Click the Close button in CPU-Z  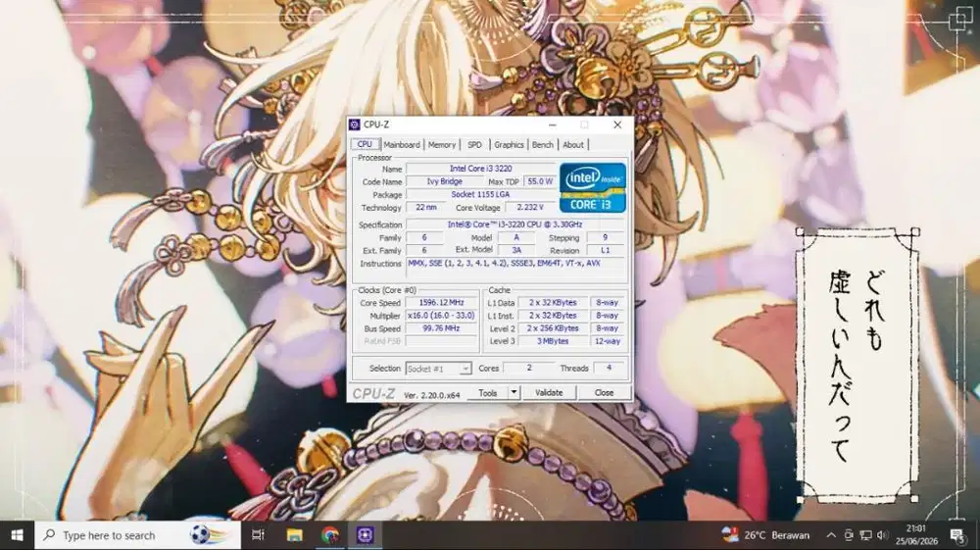[604, 392]
